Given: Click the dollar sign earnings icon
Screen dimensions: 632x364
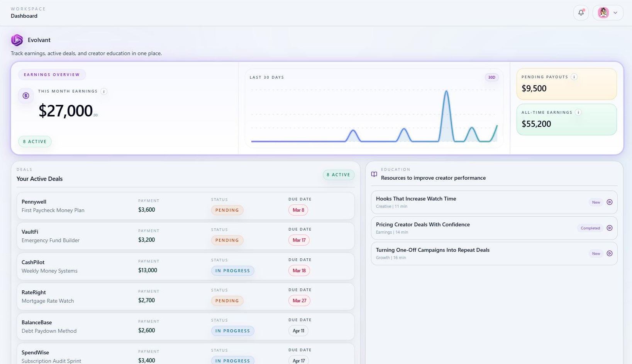Looking at the screenshot, I should point(26,96).
